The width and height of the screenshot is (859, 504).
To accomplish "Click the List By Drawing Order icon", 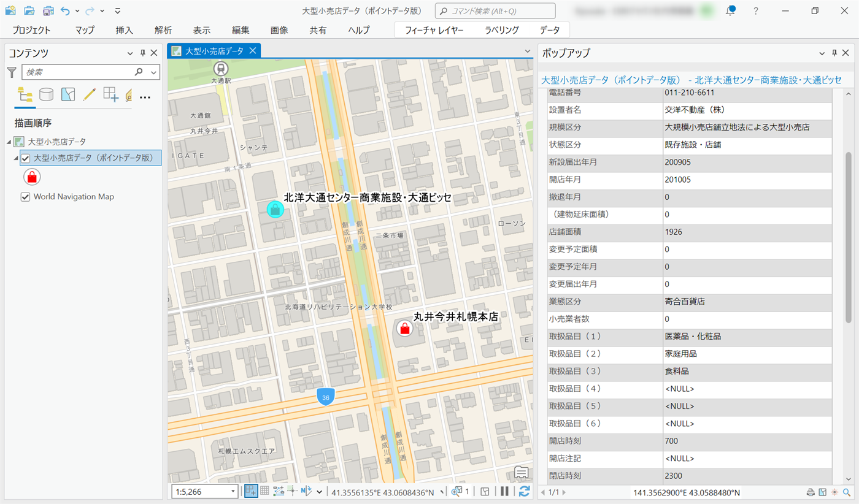I will pyautogui.click(x=25, y=94).
